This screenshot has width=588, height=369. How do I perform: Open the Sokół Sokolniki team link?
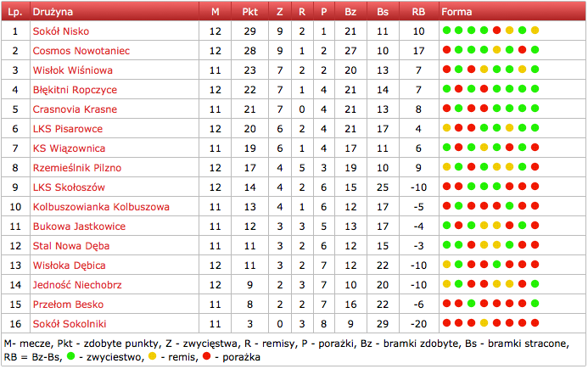(70, 324)
